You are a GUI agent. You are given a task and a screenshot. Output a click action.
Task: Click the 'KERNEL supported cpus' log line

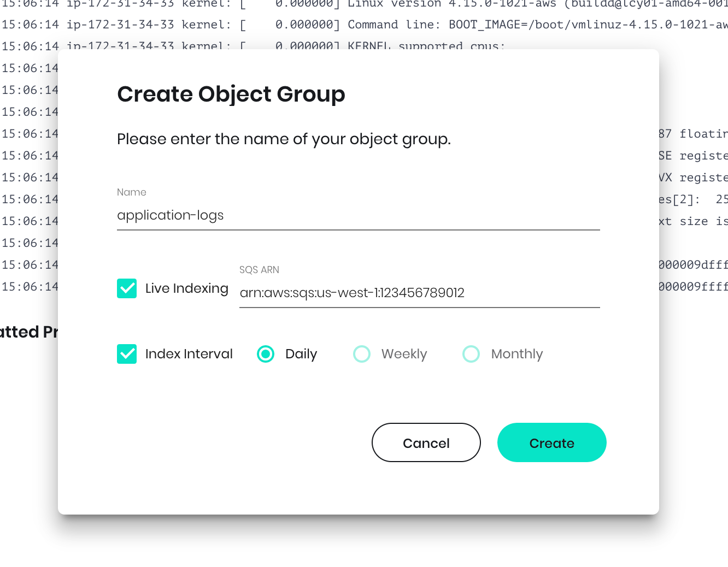253,45
